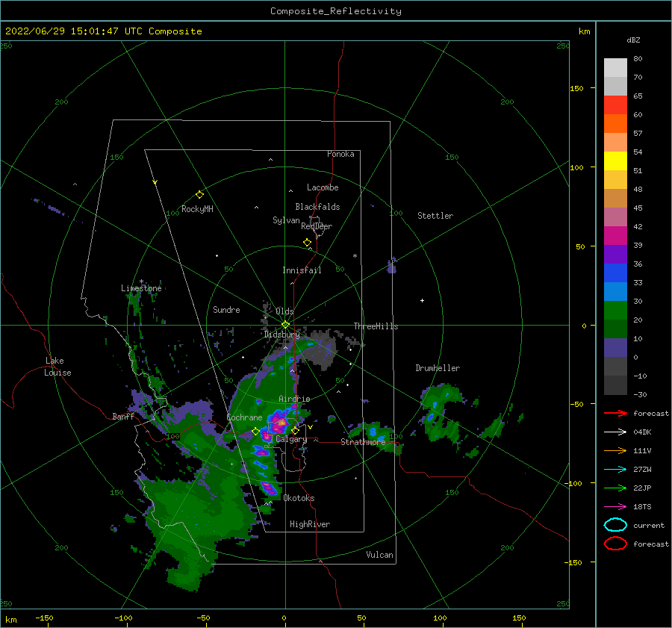
Task: Click the 2022/06/29 15:01:47 UTC Composite timestamp
Action: (103, 31)
